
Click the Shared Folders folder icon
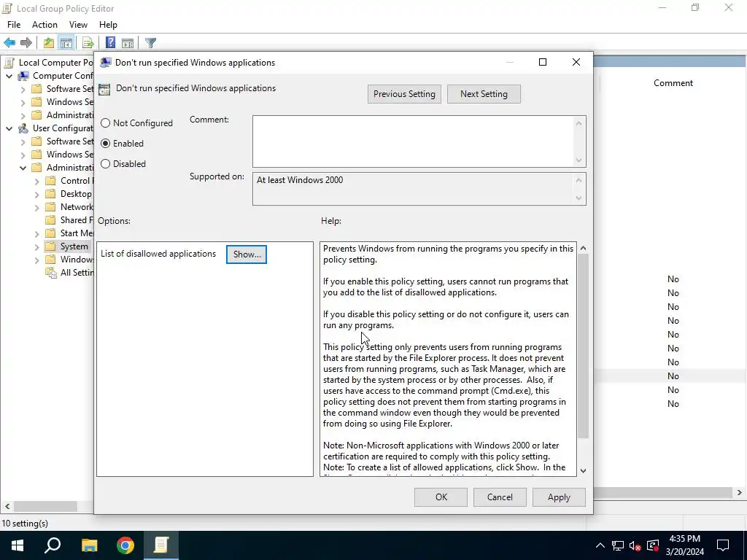pyautogui.click(x=50, y=220)
